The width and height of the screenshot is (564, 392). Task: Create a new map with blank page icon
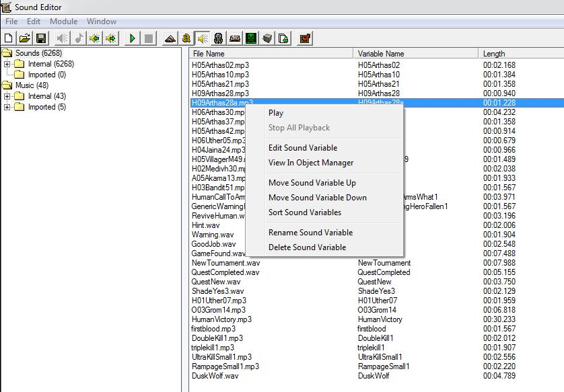[x=9, y=38]
